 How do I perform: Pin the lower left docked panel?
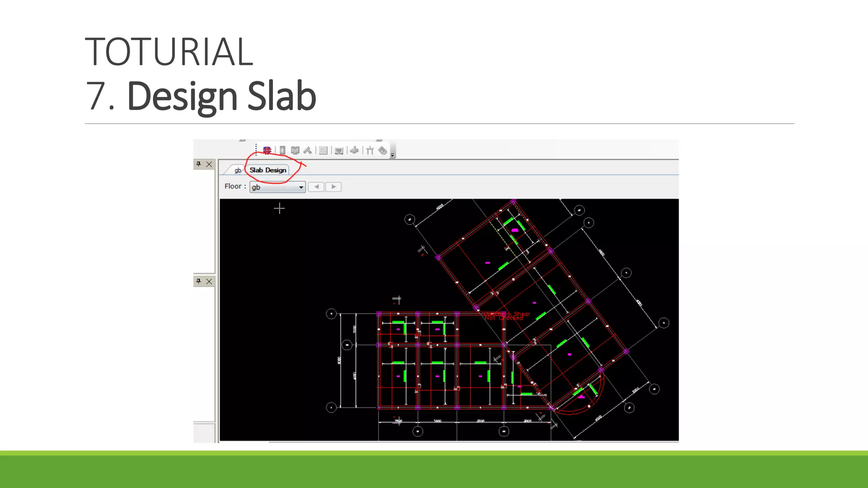click(x=198, y=281)
